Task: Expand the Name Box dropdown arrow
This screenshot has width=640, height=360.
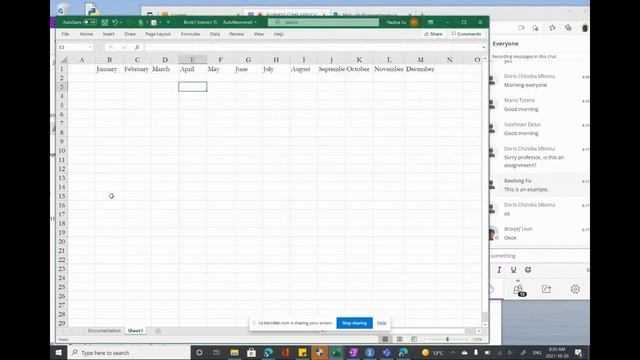Action: point(90,47)
